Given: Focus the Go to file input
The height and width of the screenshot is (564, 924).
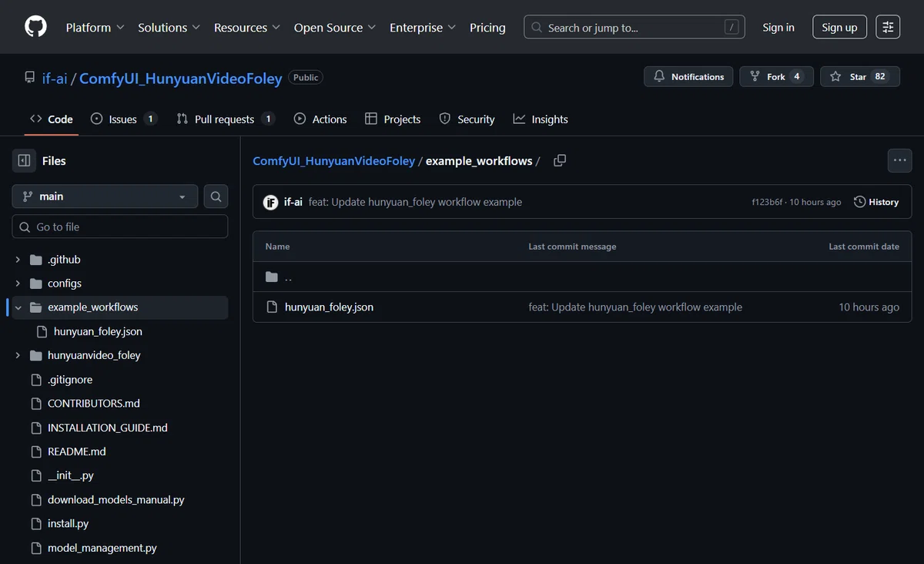Looking at the screenshot, I should pos(120,227).
